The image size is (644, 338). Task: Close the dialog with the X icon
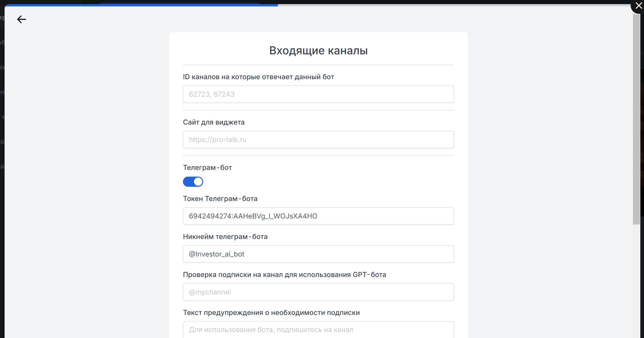click(x=638, y=6)
